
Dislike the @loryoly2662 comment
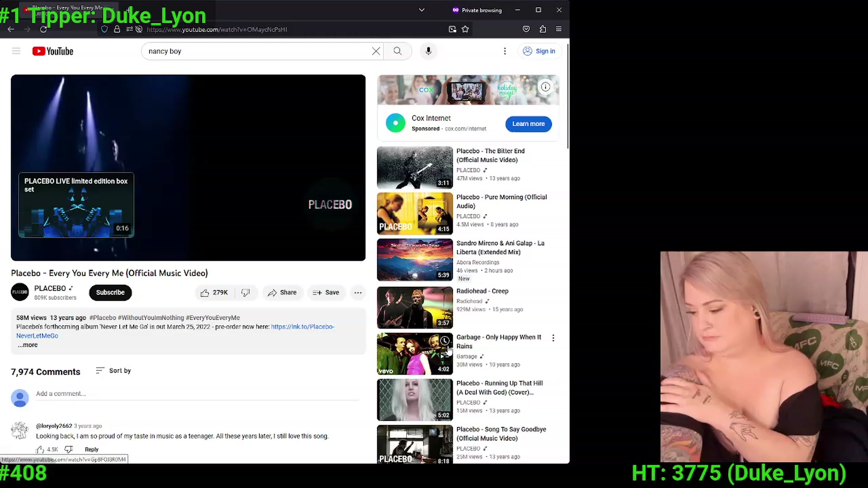coord(69,449)
